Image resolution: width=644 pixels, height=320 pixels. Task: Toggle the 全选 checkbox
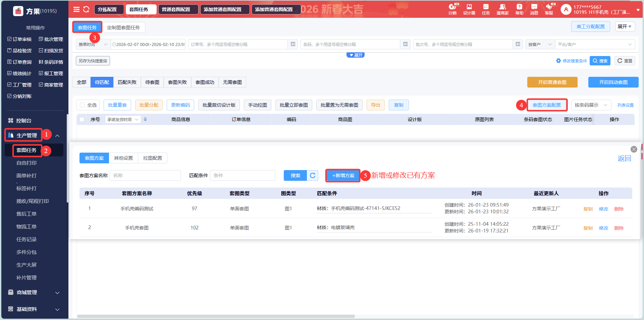tap(83, 105)
